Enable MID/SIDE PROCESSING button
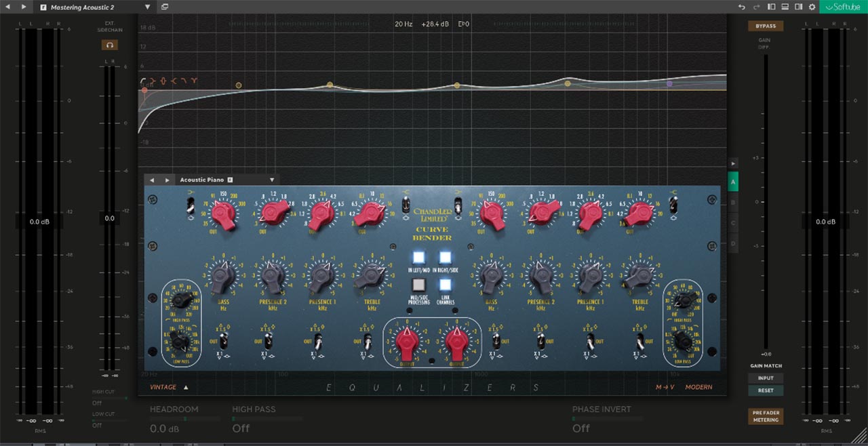This screenshot has height=446, width=868. pos(418,285)
